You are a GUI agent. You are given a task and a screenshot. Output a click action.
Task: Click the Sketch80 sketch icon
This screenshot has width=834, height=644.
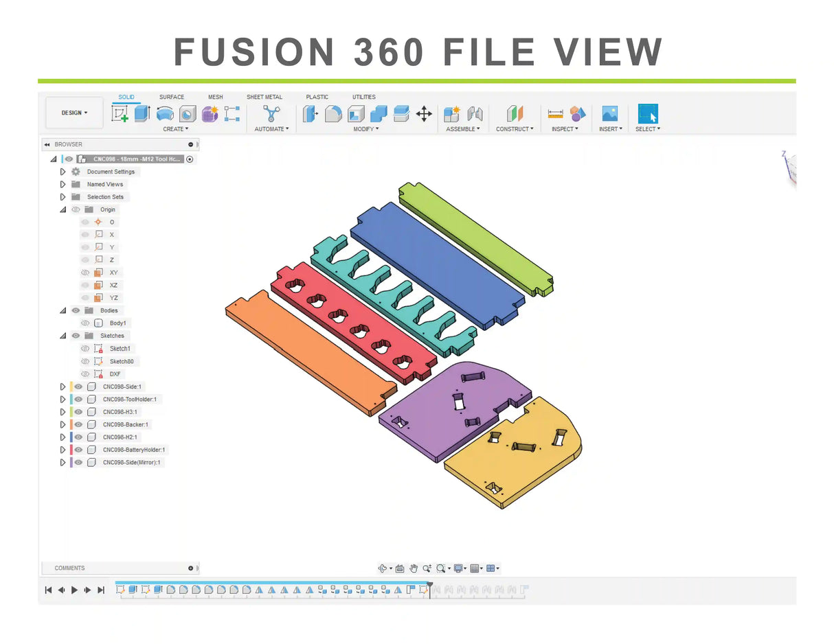click(x=99, y=361)
